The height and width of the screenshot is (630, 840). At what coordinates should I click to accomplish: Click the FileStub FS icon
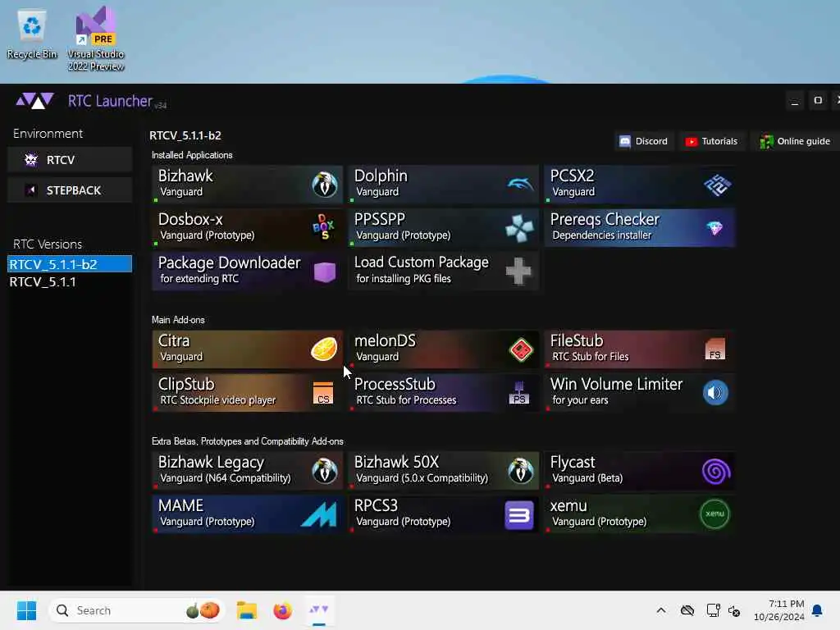(x=714, y=349)
